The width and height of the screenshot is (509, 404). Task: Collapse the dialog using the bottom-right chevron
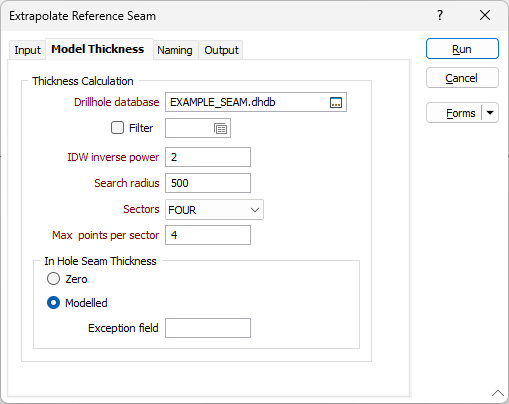(498, 393)
